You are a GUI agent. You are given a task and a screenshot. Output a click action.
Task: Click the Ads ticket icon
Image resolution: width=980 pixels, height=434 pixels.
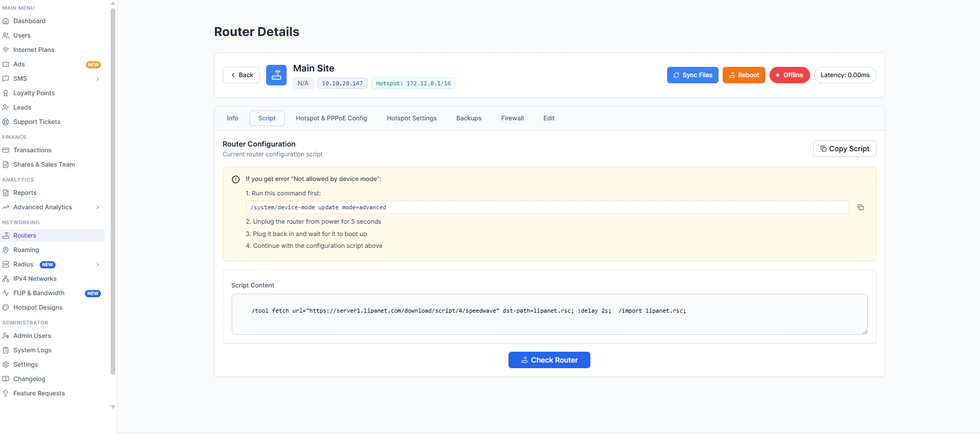[6, 64]
